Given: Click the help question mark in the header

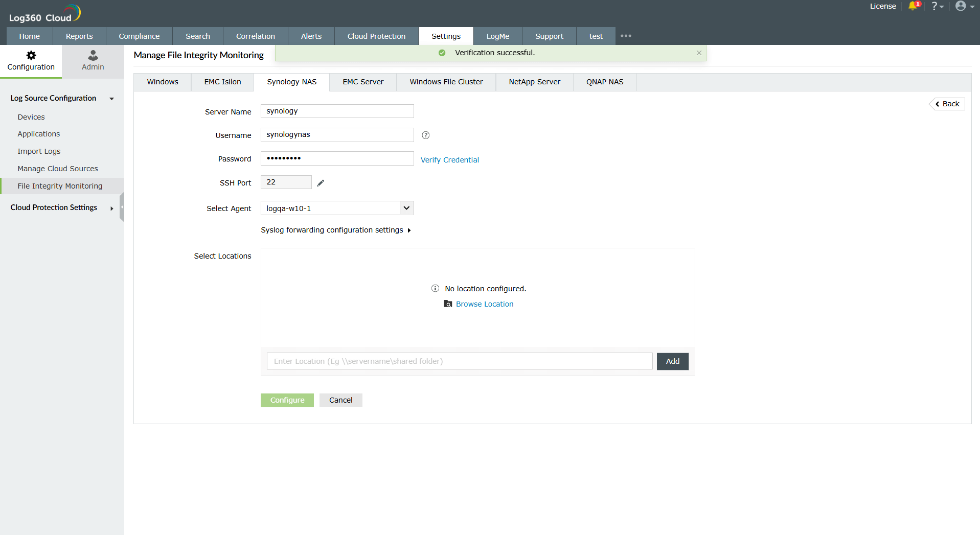Looking at the screenshot, I should pyautogui.click(x=935, y=7).
